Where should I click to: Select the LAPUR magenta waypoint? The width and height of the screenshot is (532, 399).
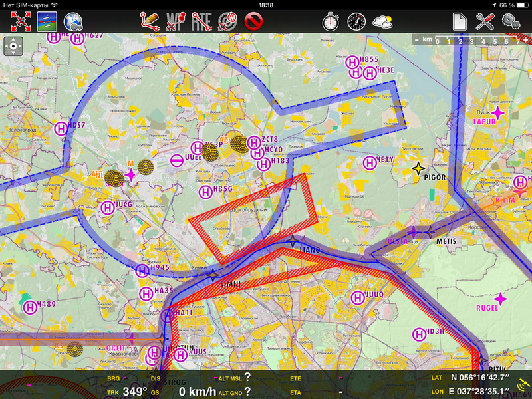(497, 112)
